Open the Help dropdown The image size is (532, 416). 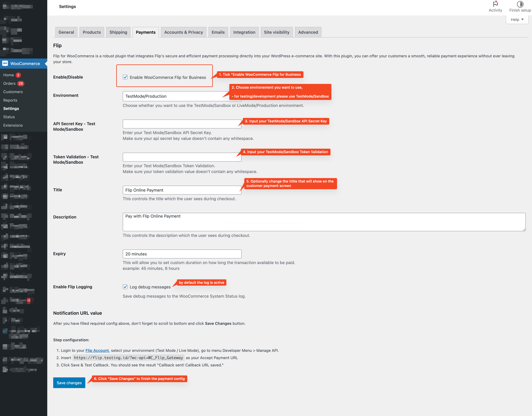pyautogui.click(x=517, y=19)
